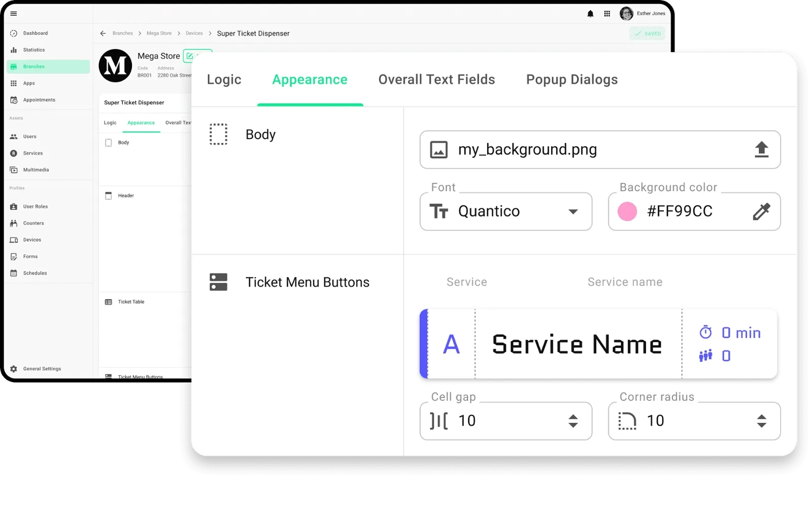Image resolution: width=812 pixels, height=506 pixels.
Task: Switch to the Popup Dialogs tab
Action: coord(571,80)
